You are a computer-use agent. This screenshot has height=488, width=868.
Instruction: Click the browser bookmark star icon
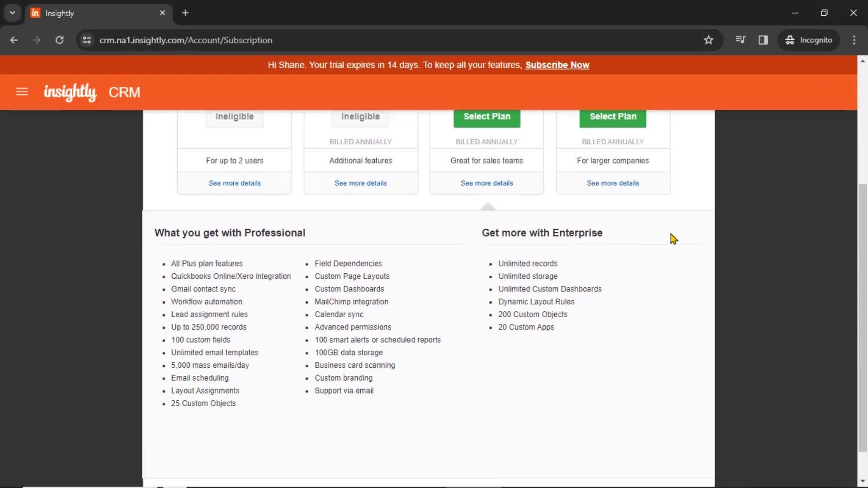(x=708, y=40)
